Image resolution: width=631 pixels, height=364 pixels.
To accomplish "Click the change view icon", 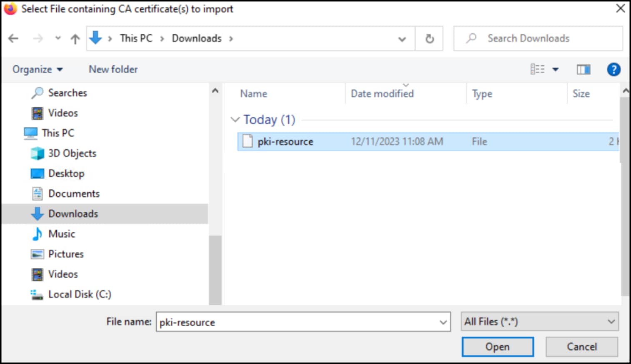I will tap(537, 69).
